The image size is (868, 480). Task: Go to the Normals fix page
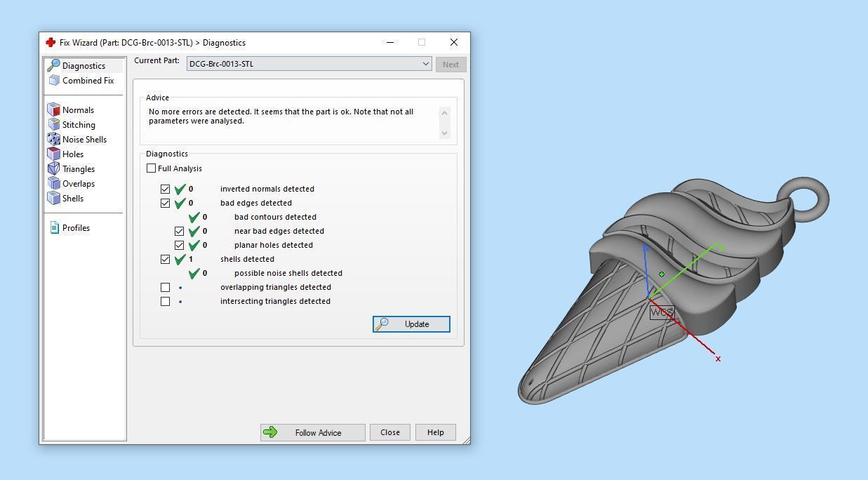pyautogui.click(x=78, y=109)
